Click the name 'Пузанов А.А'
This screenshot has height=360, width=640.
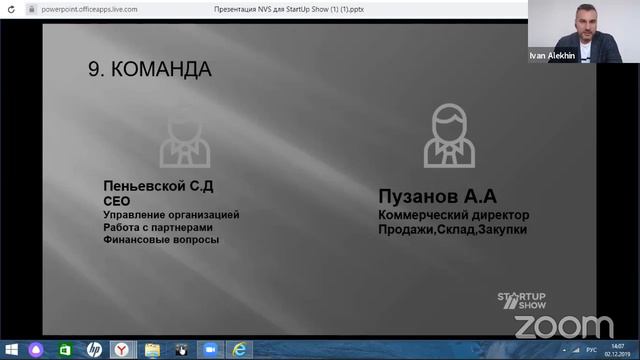438,196
